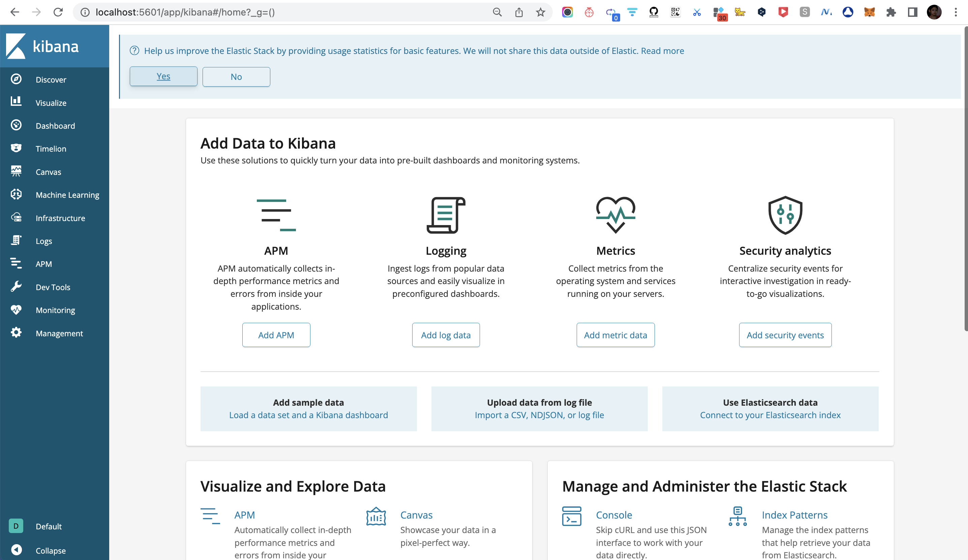Open Canvas easel icon in sidebar

(16, 171)
